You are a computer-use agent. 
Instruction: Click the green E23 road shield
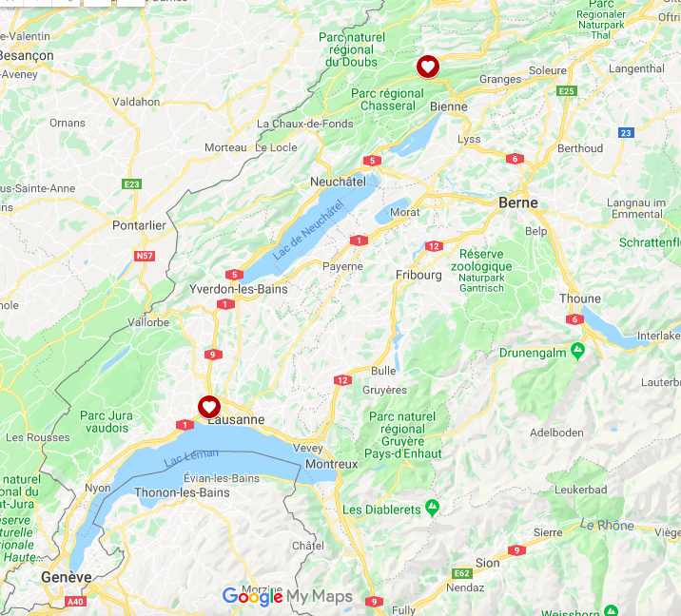point(132,184)
